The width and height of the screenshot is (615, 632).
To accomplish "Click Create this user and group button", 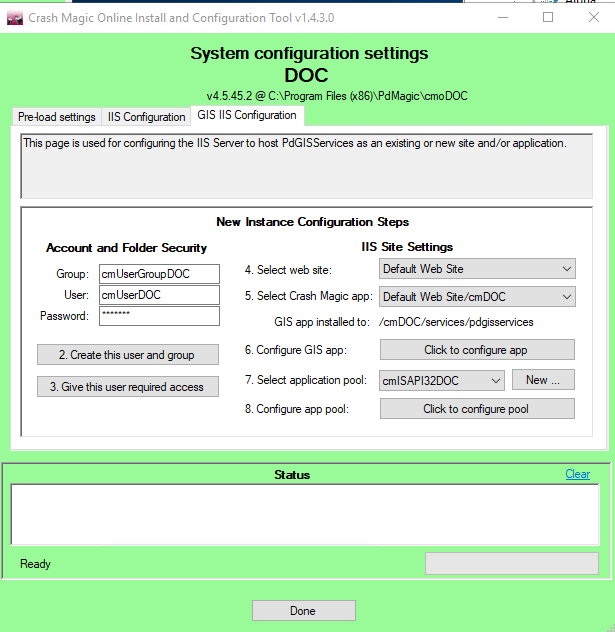I will (128, 355).
